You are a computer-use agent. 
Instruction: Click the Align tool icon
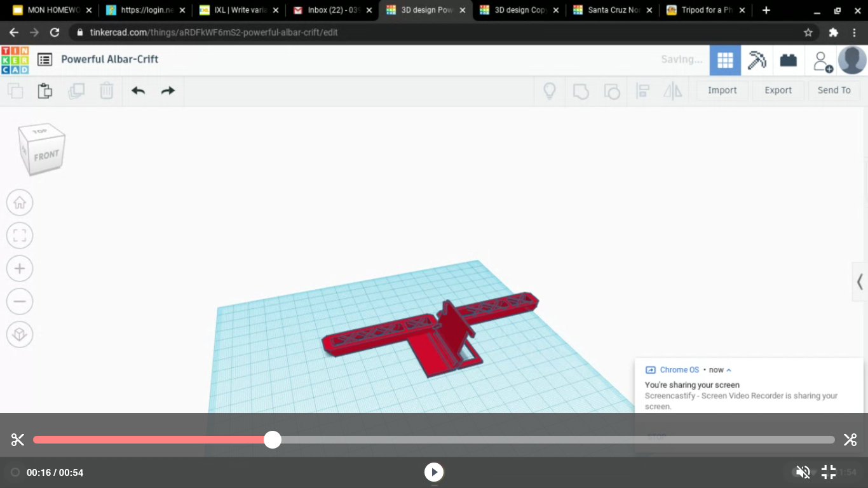pyautogui.click(x=642, y=91)
